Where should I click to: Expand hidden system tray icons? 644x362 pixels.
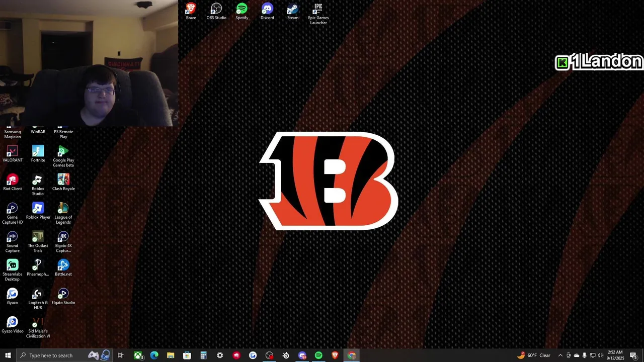[560, 355]
